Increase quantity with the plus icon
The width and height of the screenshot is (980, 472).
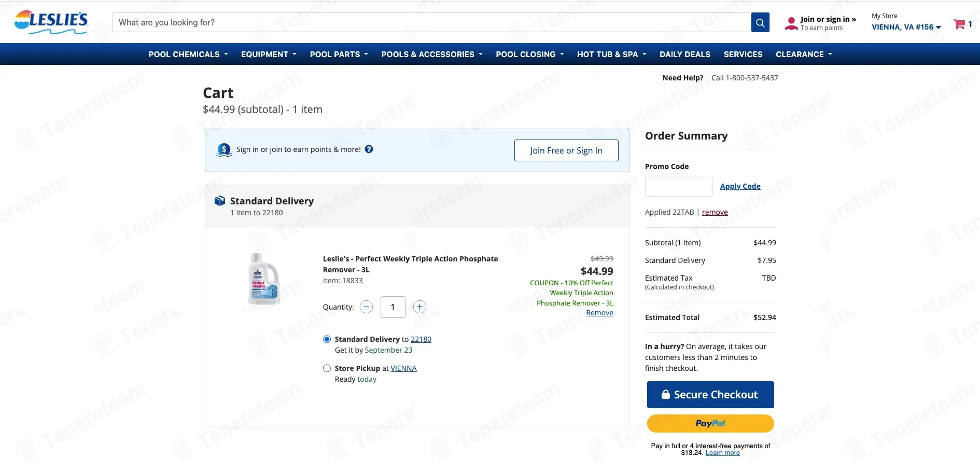coord(419,307)
